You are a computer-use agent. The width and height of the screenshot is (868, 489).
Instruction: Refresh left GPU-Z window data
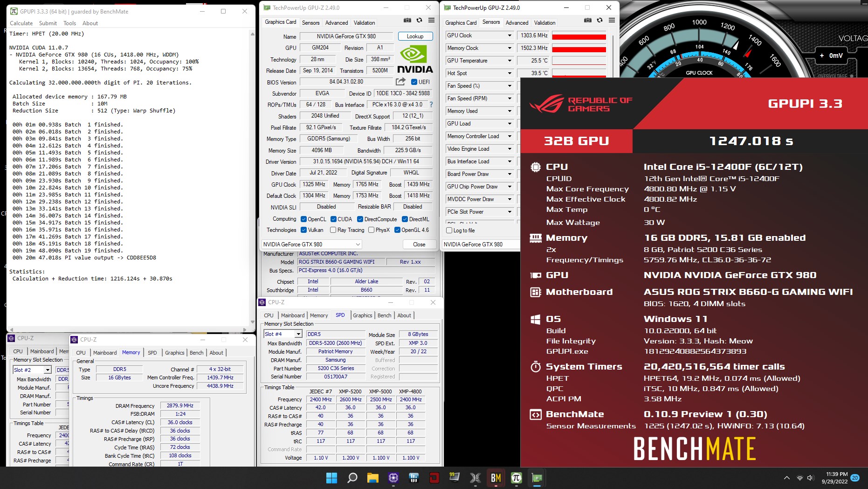point(420,21)
